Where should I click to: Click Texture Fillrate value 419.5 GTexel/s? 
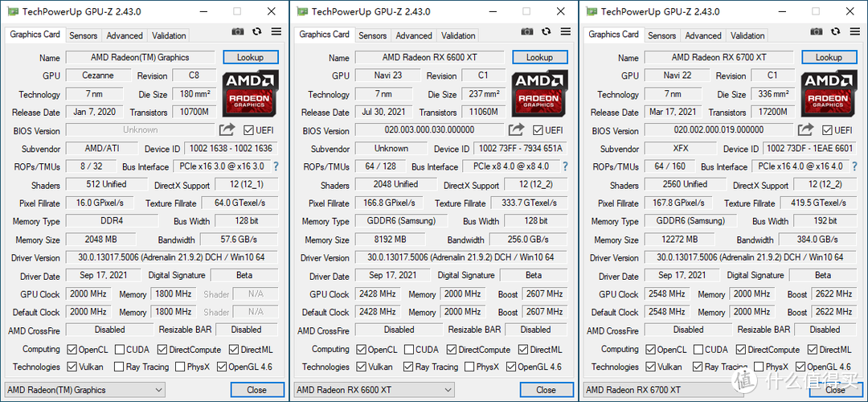pyautogui.click(x=818, y=203)
